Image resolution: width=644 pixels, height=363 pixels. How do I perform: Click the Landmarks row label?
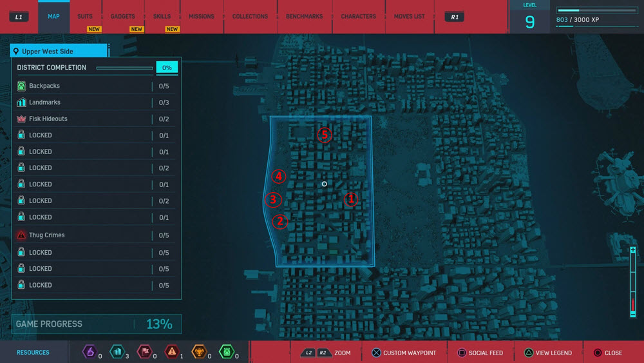point(45,103)
